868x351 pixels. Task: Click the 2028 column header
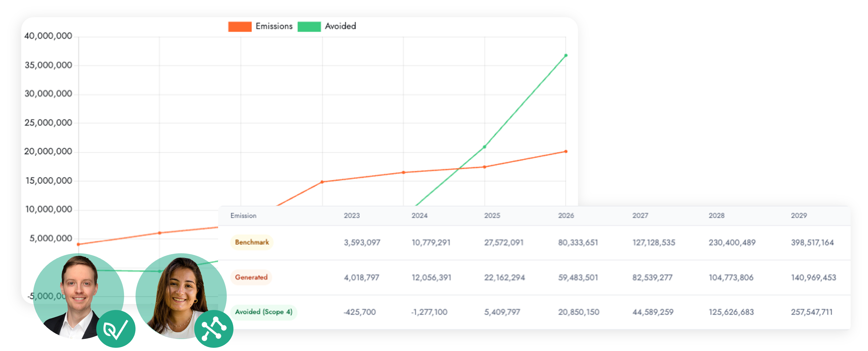[x=716, y=216]
